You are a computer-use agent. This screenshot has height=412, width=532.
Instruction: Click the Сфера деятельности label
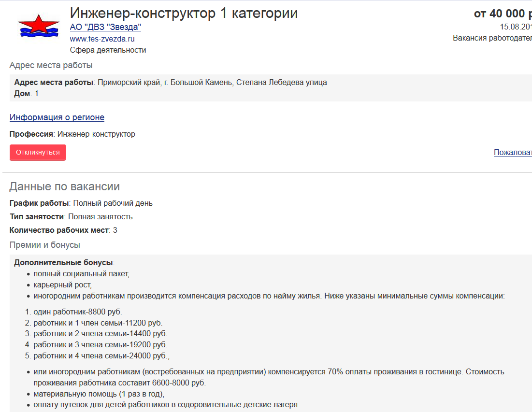click(108, 50)
